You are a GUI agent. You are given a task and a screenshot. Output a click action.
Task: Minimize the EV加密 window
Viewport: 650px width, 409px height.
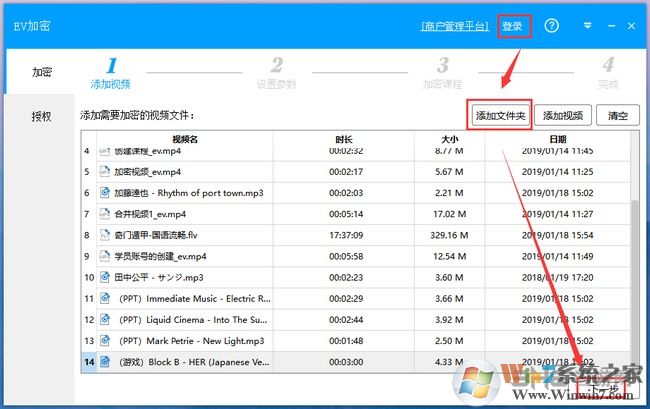click(611, 26)
